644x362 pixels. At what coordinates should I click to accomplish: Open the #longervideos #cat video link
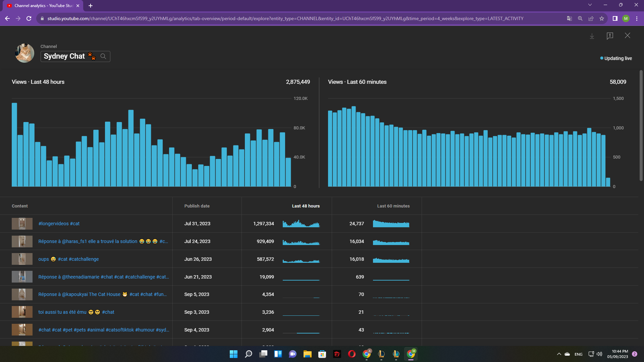(59, 224)
